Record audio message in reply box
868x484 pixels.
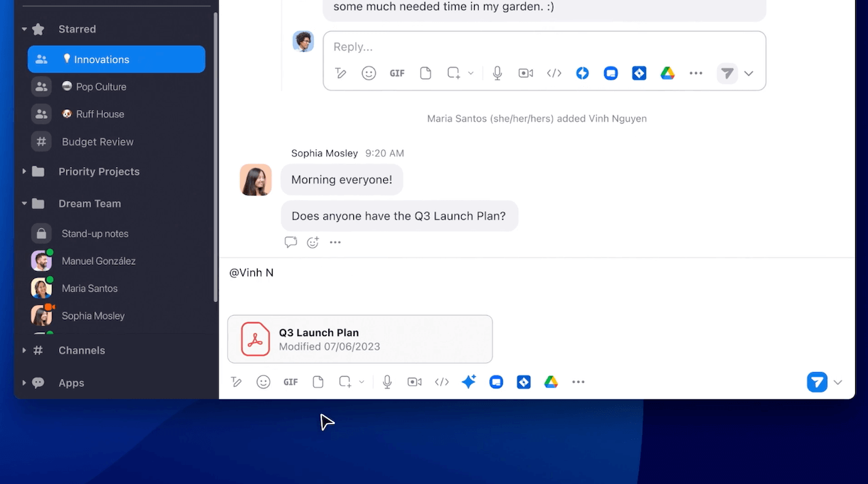[498, 73]
